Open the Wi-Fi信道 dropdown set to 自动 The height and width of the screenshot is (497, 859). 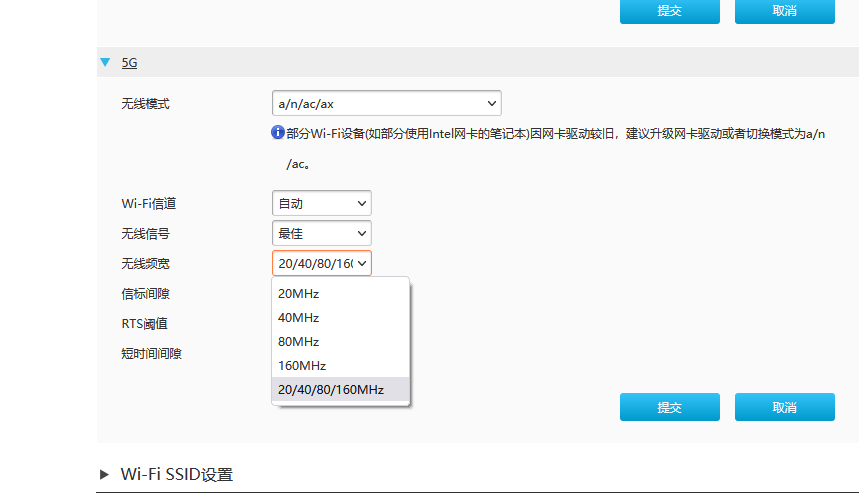click(321, 203)
